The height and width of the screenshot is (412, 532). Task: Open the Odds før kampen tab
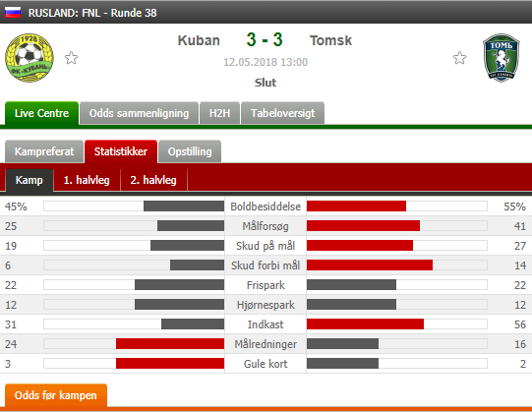[x=56, y=395]
